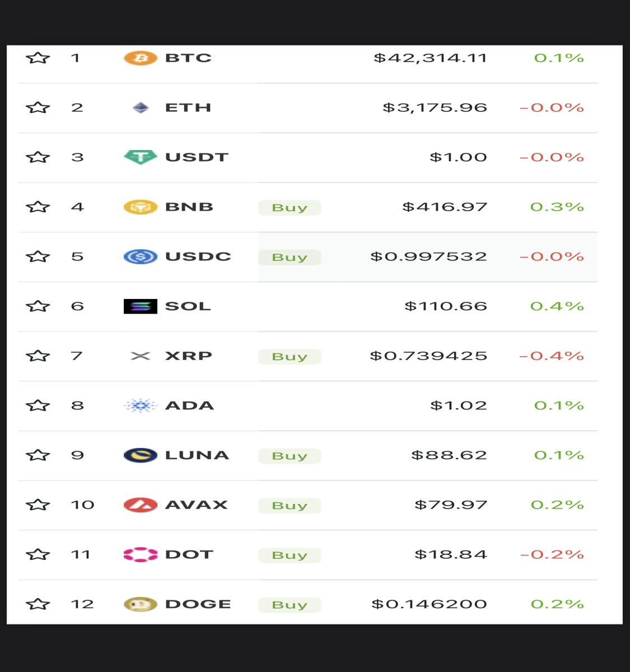Click the Buy button for DOT
Image resolution: width=630 pixels, height=672 pixels.
[x=290, y=556]
